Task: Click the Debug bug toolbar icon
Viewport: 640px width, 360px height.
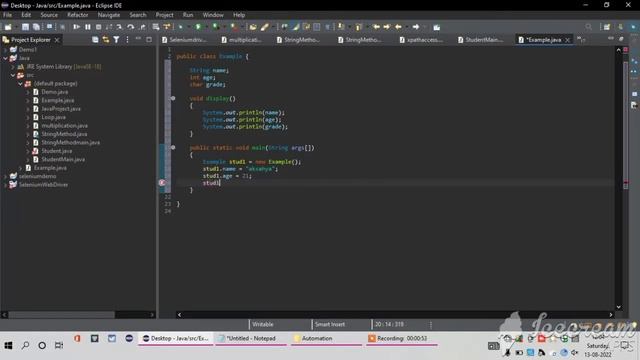Action: pos(180,27)
